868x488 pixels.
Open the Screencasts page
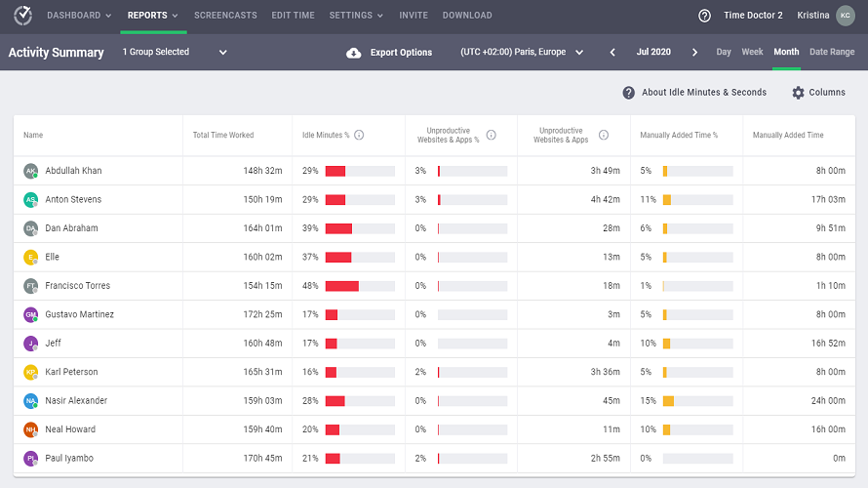(x=224, y=16)
